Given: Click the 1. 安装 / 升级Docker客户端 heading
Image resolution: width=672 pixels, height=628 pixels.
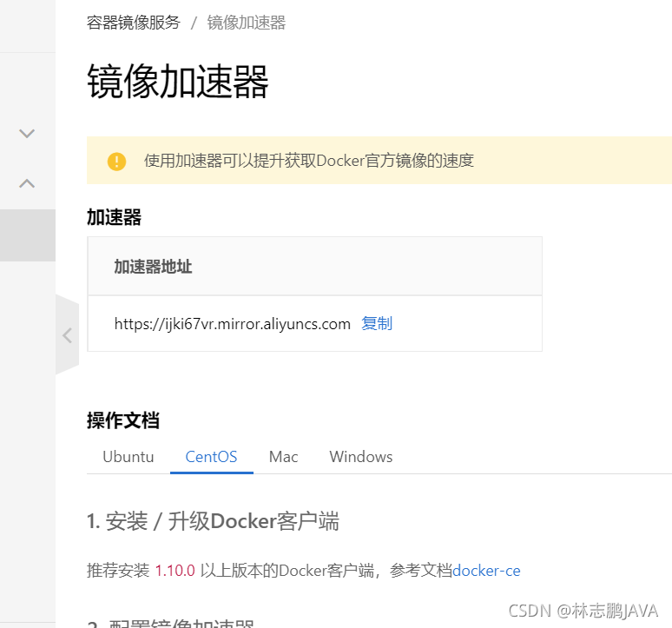Looking at the screenshot, I should [x=213, y=522].
